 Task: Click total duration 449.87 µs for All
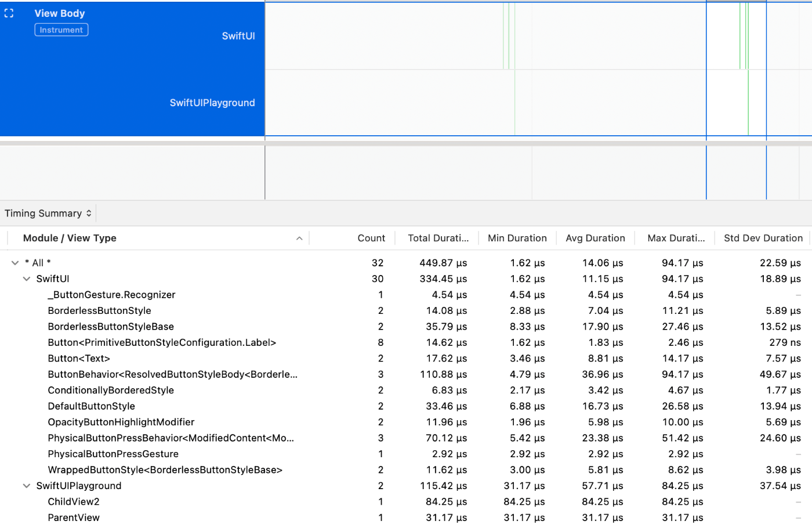coord(443,263)
